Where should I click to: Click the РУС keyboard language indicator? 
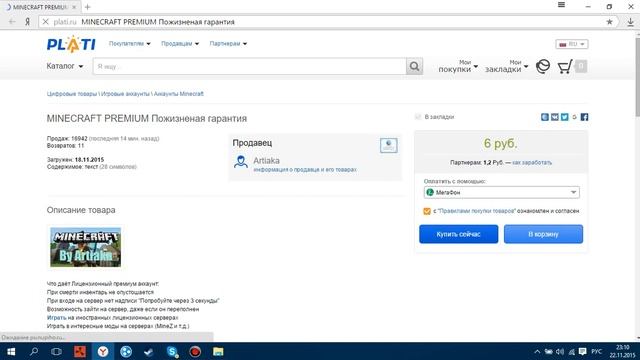(597, 352)
